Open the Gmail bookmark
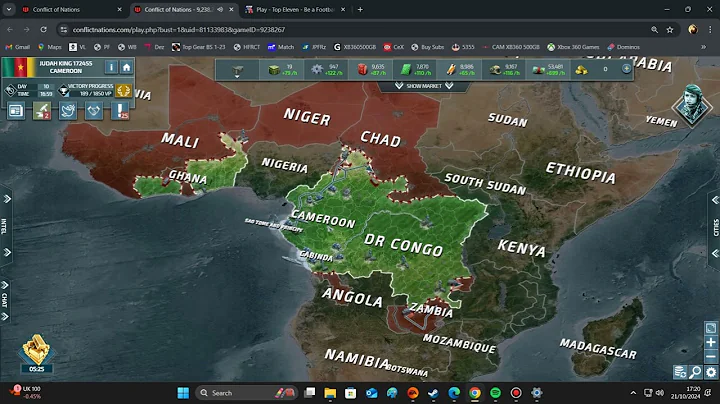 [17, 47]
